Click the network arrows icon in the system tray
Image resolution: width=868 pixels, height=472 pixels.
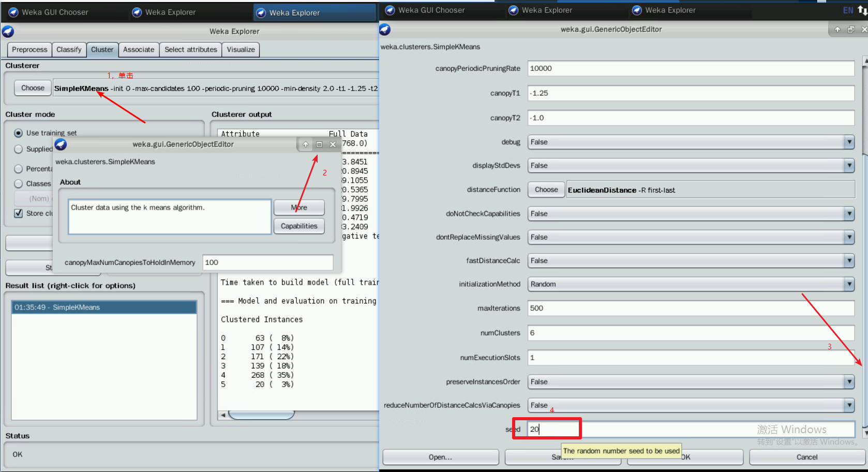pyautogui.click(x=862, y=10)
